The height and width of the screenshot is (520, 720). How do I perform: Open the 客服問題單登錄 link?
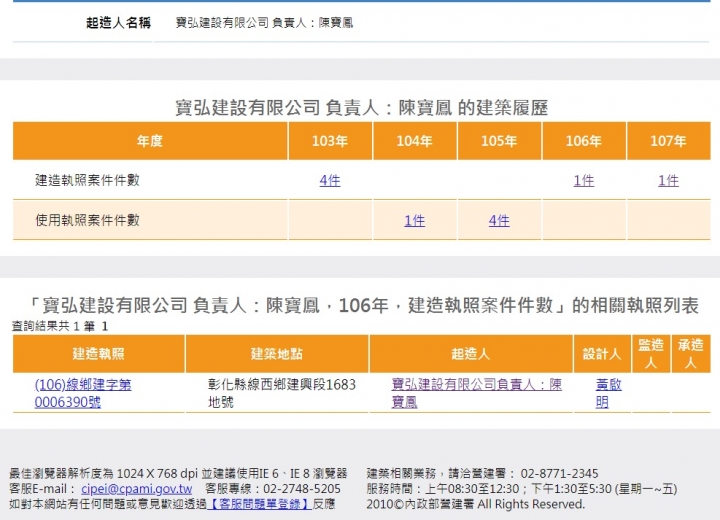click(259, 504)
